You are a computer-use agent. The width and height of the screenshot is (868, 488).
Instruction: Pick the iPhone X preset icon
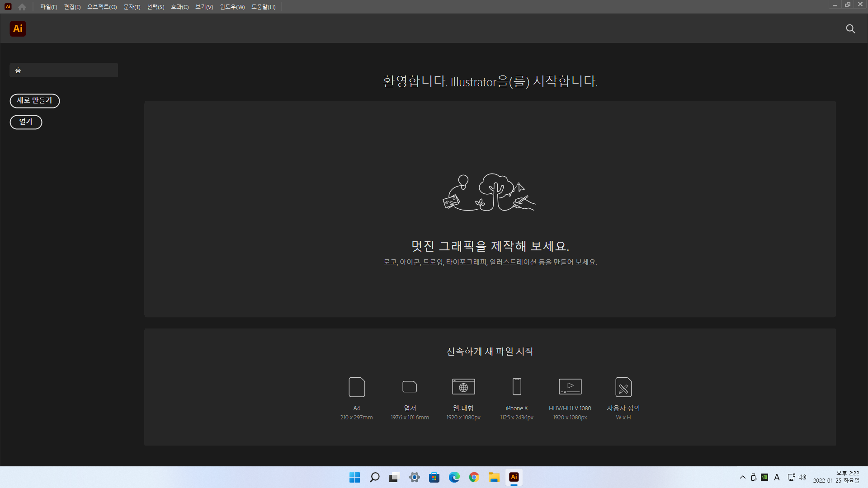coord(517,387)
